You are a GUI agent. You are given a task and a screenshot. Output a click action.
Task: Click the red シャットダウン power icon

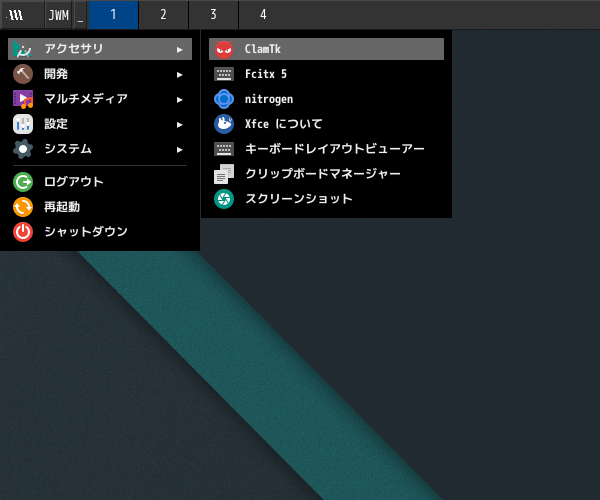pyautogui.click(x=23, y=232)
